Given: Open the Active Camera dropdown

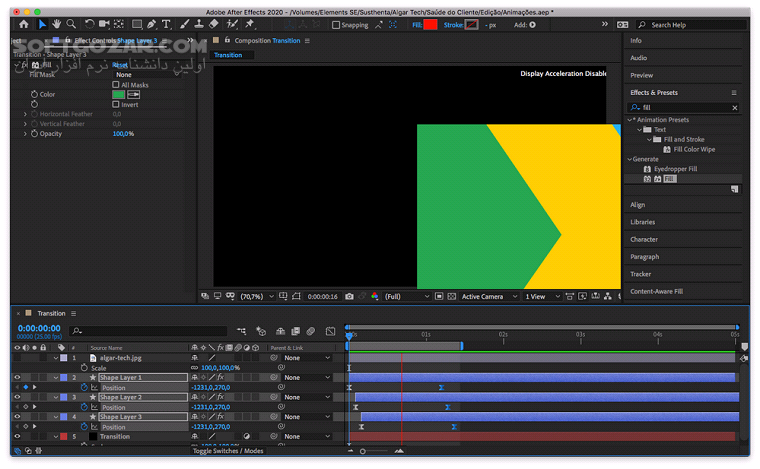Looking at the screenshot, I should pos(489,297).
